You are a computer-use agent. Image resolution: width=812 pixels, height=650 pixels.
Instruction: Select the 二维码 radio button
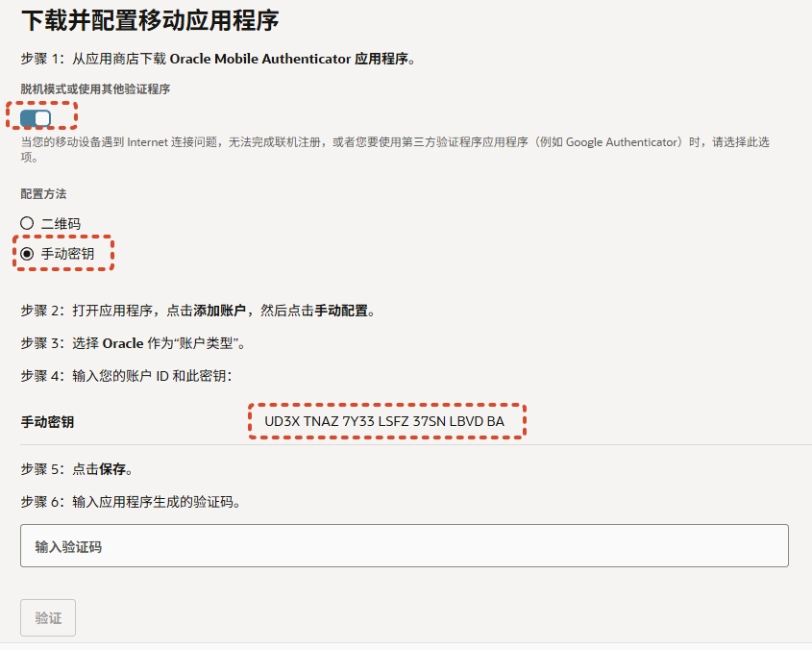pos(27,223)
